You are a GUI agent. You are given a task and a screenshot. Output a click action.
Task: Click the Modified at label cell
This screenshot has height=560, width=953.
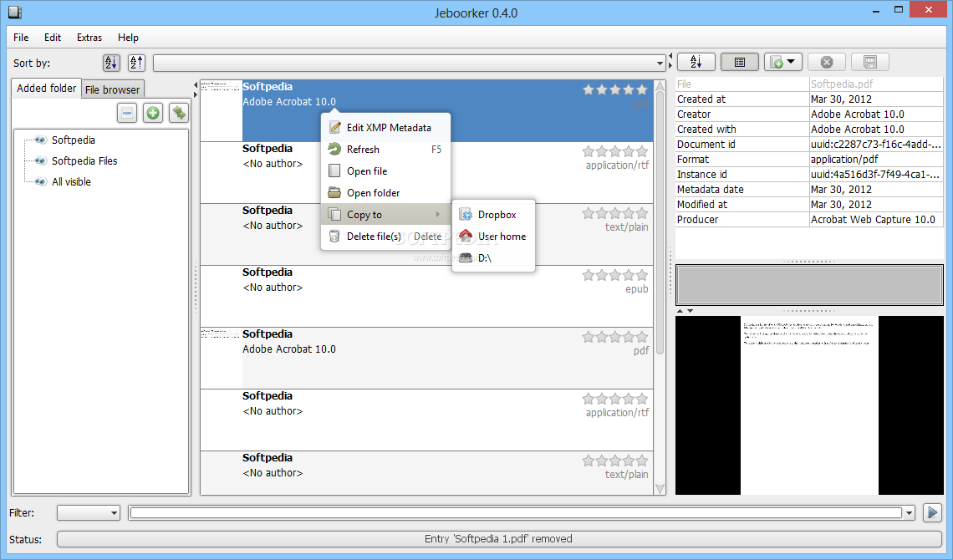[742, 205]
